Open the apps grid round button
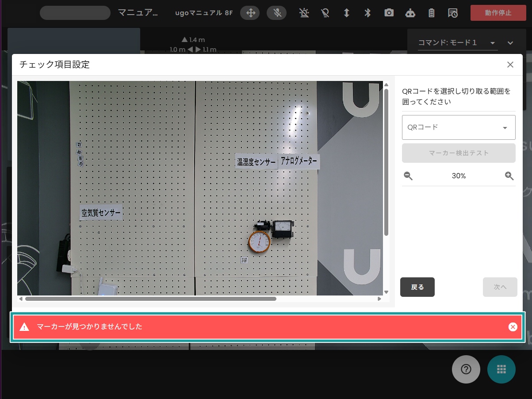This screenshot has height=399, width=532. [501, 369]
